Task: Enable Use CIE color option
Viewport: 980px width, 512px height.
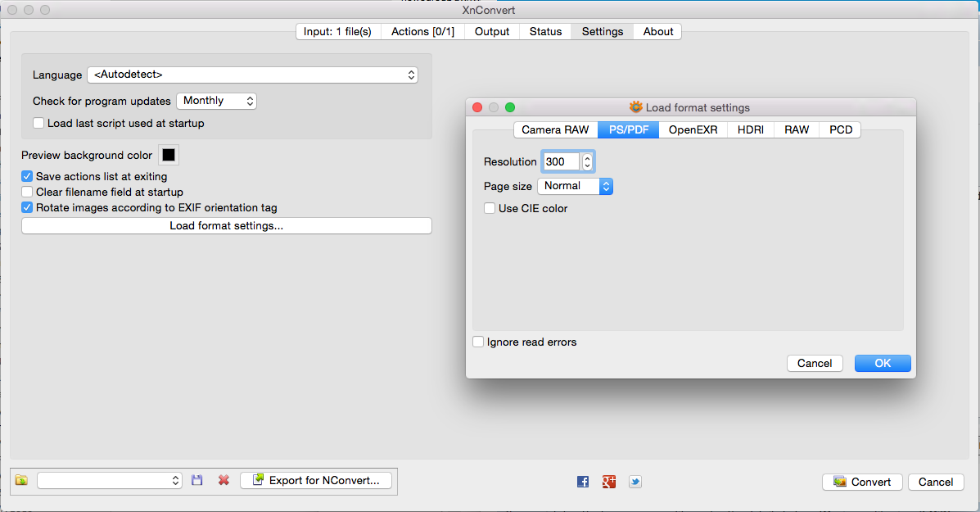Action: tap(490, 208)
